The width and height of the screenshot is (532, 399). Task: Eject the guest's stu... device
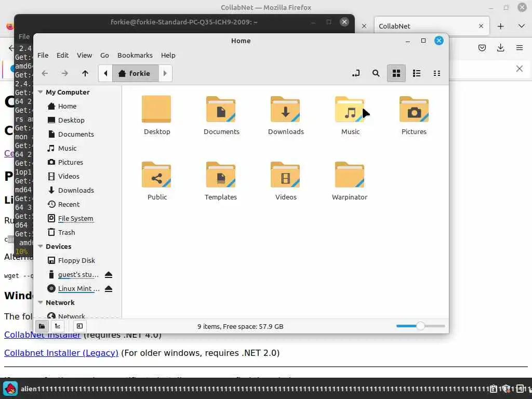[x=109, y=274]
